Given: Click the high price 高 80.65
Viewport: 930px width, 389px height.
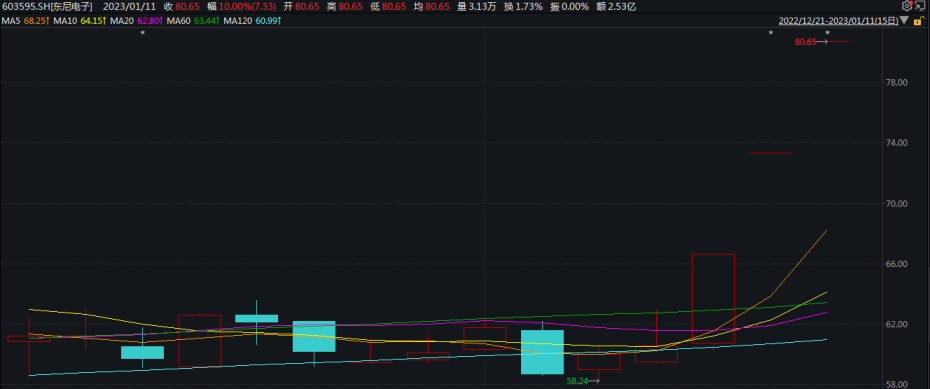Looking at the screenshot, I should [346, 7].
